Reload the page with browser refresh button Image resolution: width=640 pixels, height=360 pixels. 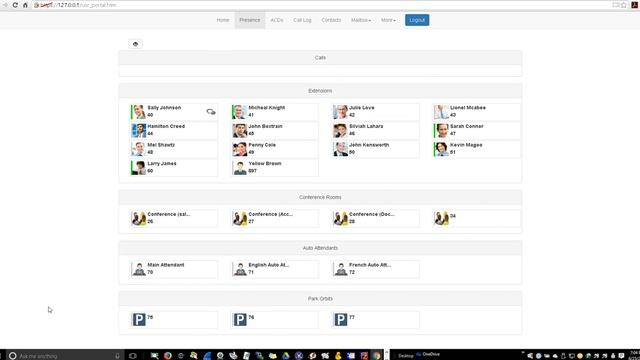15,5
